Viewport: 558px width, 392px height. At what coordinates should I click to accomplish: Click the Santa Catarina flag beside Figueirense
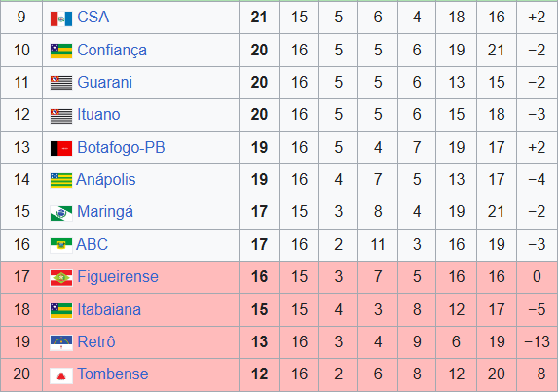(61, 278)
